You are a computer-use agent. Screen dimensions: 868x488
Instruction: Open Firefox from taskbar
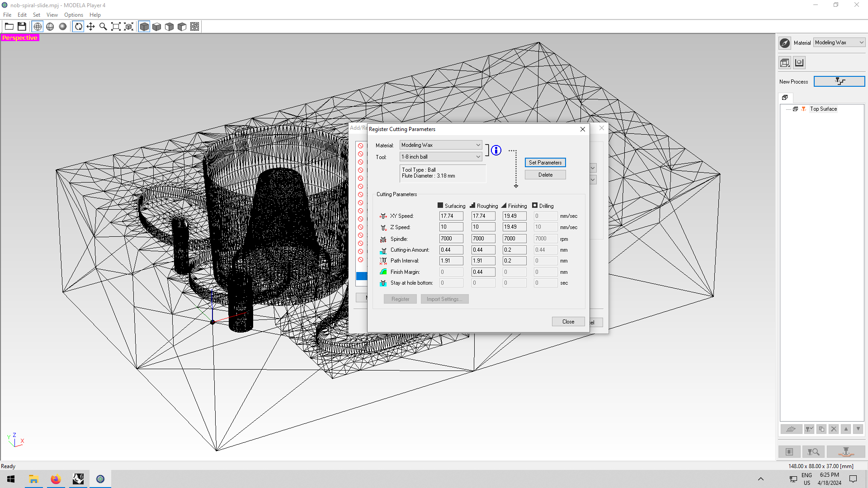(56, 479)
